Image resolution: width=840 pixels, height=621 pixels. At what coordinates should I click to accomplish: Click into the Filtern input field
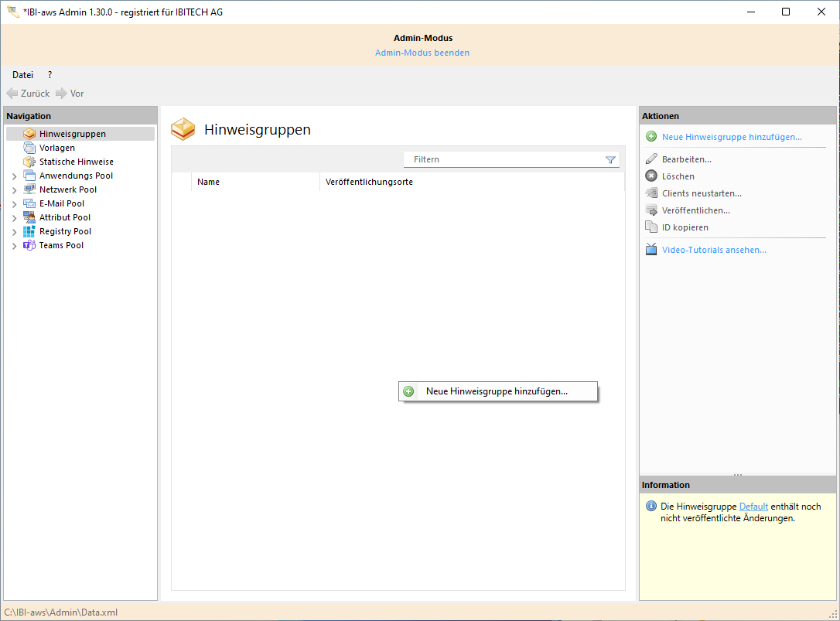(x=503, y=159)
